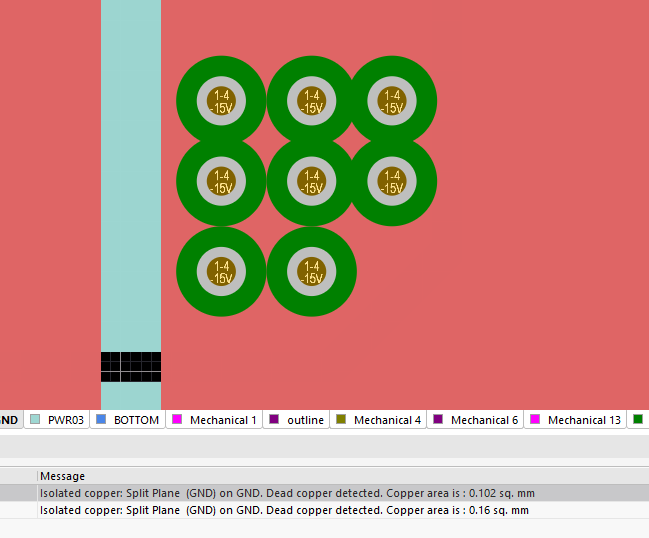Screen dimensions: 649x538
Task: Select the bottom-left -15V via in the cluster
Action: 221,271
